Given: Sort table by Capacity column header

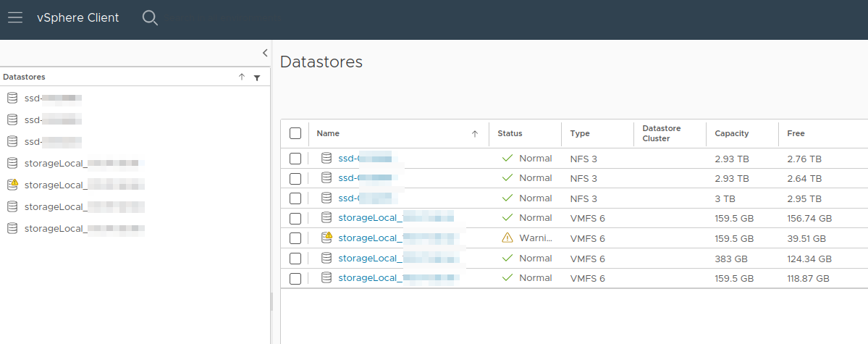Looking at the screenshot, I should tap(731, 133).
